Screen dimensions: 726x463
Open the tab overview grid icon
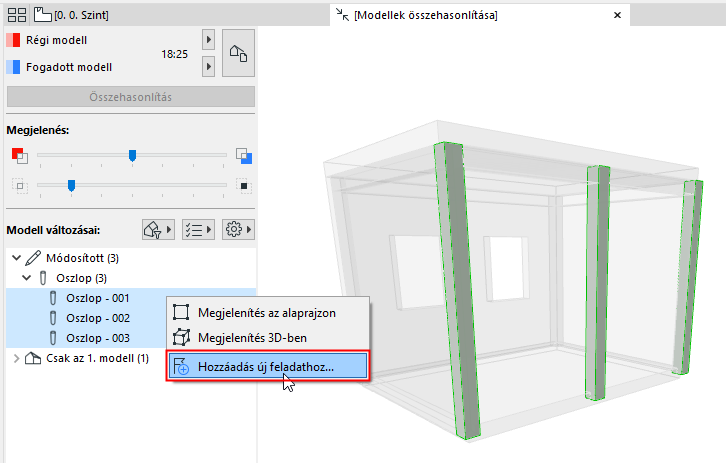(x=17, y=15)
